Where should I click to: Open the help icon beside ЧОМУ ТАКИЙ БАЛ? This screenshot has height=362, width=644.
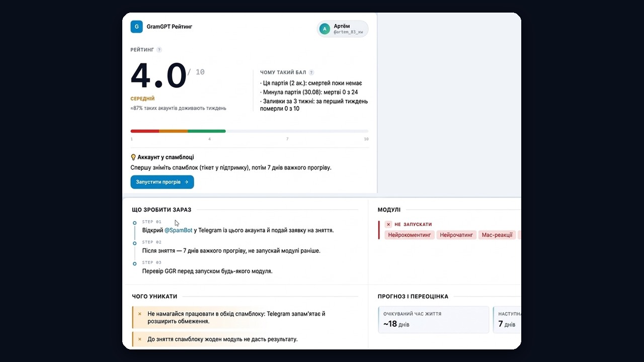click(x=311, y=72)
